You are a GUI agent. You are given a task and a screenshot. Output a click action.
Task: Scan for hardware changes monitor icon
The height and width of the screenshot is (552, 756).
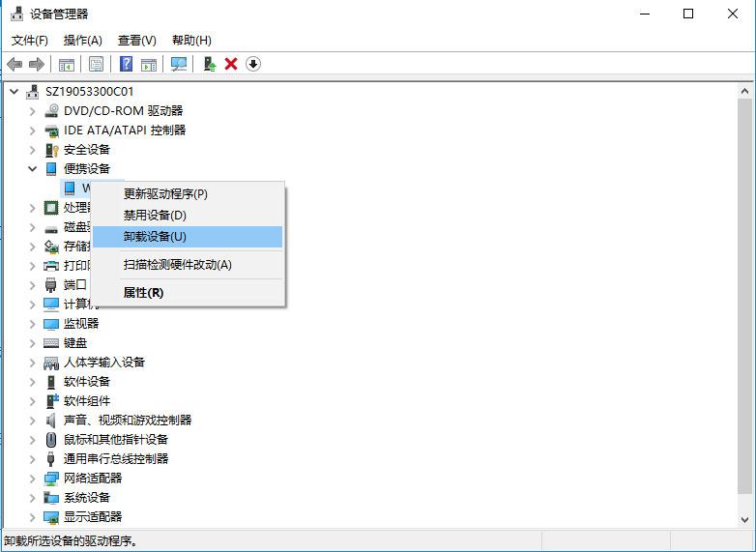coord(179,64)
